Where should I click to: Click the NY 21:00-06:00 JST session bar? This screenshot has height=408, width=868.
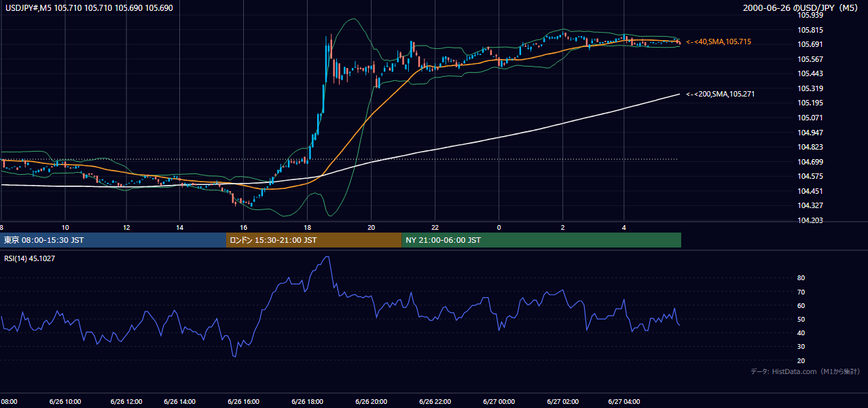[x=541, y=240]
